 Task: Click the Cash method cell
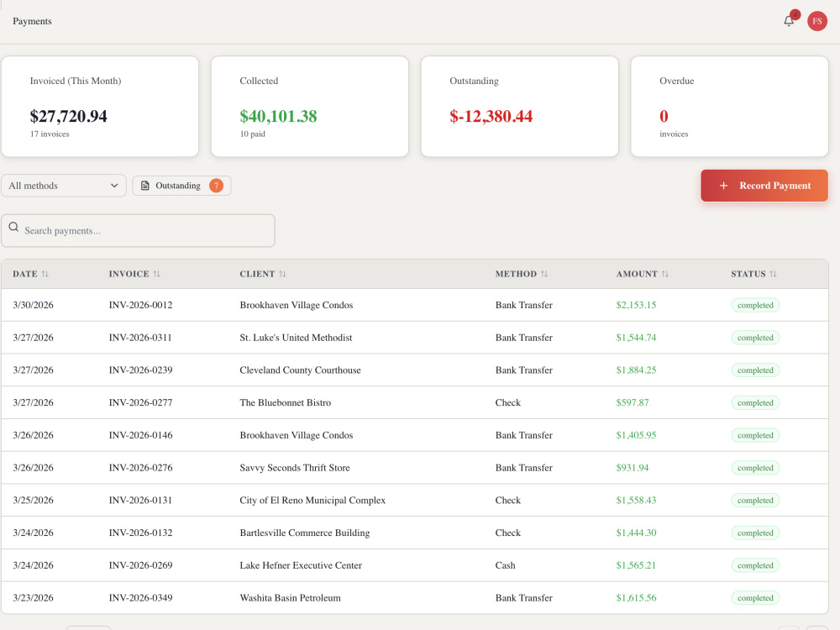tap(505, 565)
